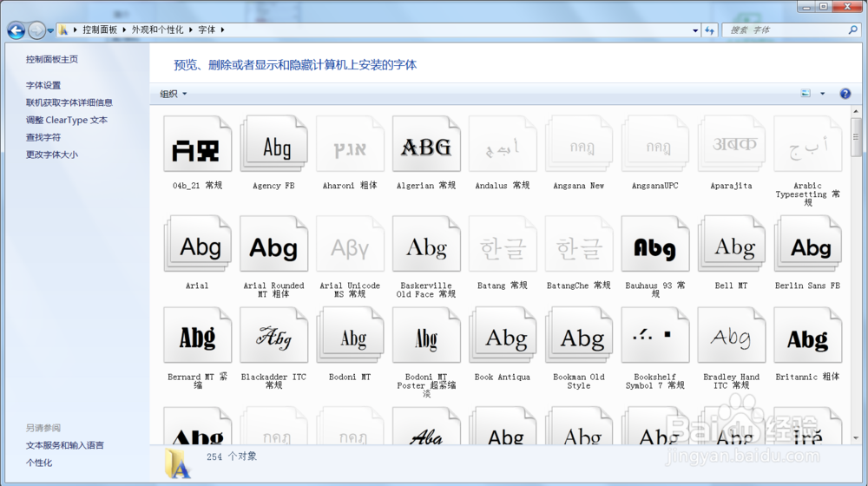Select the Bookman Old Style font icon
868x486 pixels.
[579, 336]
